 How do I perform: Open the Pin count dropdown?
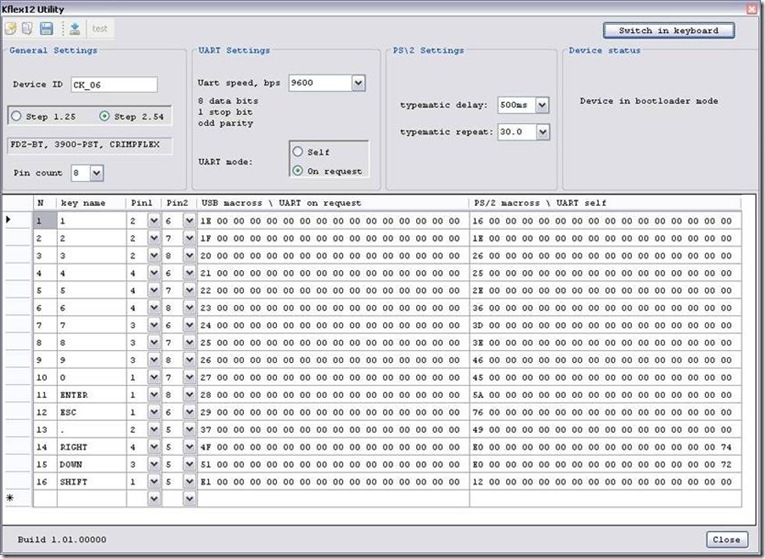point(97,173)
